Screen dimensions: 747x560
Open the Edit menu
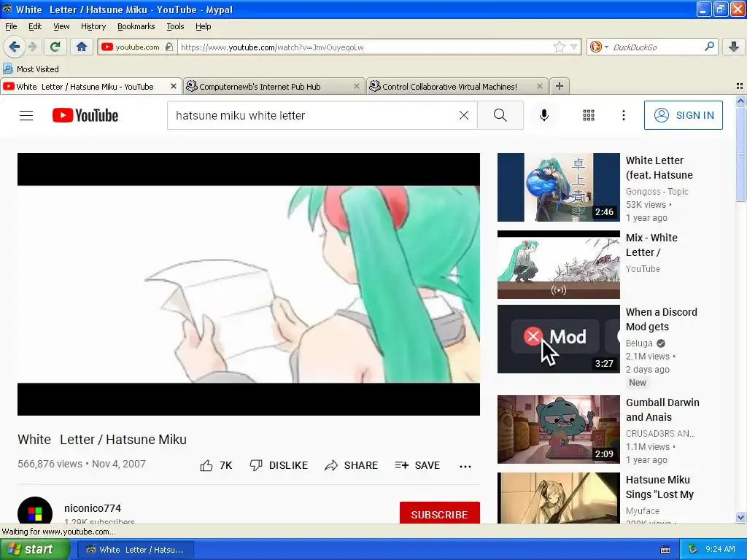click(35, 26)
